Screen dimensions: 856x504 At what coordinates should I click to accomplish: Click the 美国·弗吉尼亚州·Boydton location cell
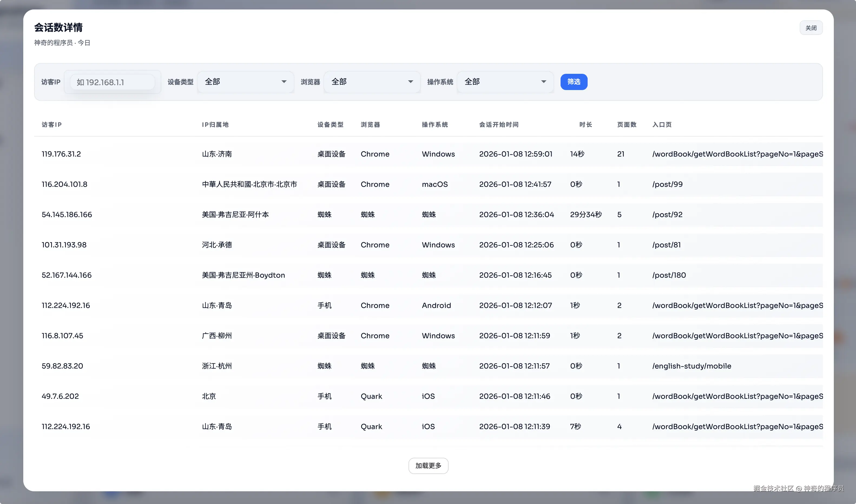click(x=243, y=275)
